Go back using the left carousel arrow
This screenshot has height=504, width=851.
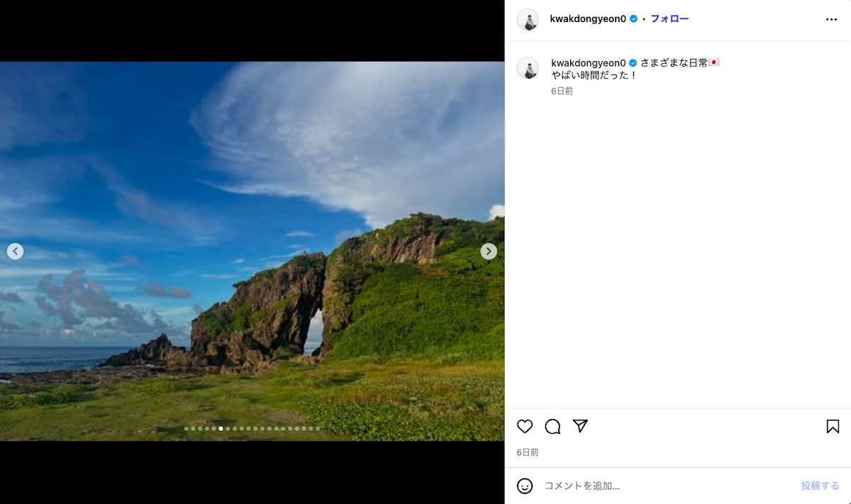pyautogui.click(x=15, y=251)
